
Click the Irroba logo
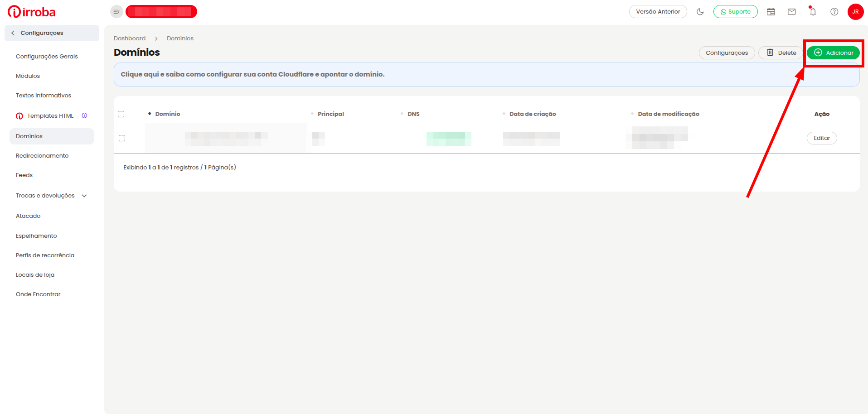pos(32,12)
